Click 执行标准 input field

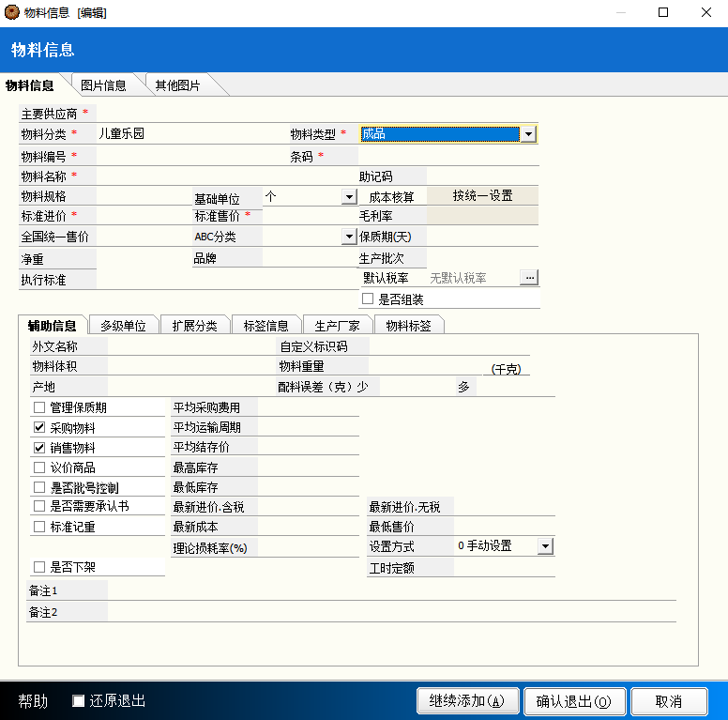click(x=227, y=280)
